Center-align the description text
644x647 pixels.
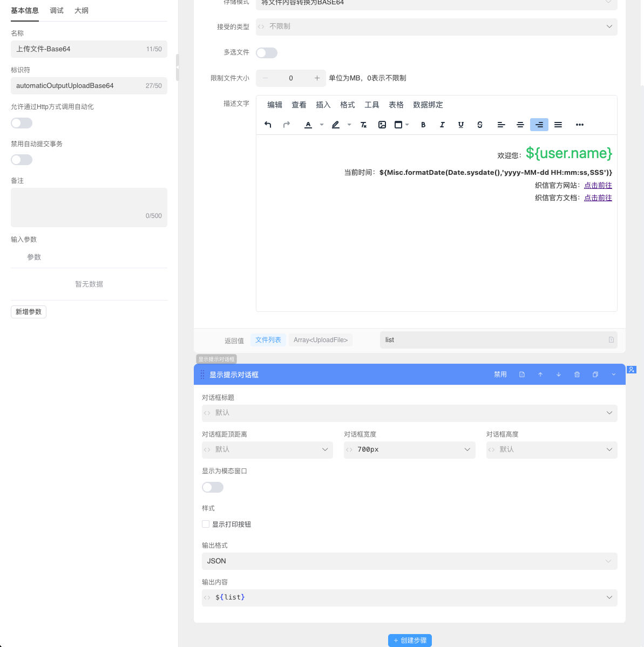tap(520, 125)
